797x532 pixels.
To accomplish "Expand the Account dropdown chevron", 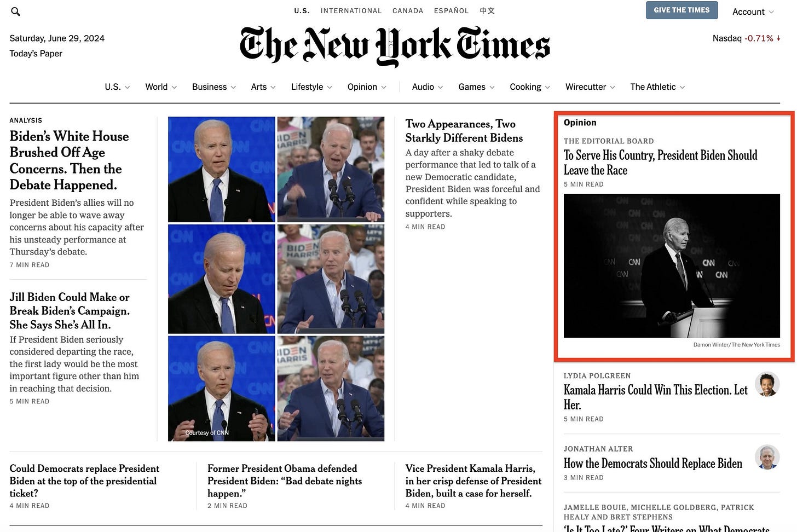I will pyautogui.click(x=771, y=12).
